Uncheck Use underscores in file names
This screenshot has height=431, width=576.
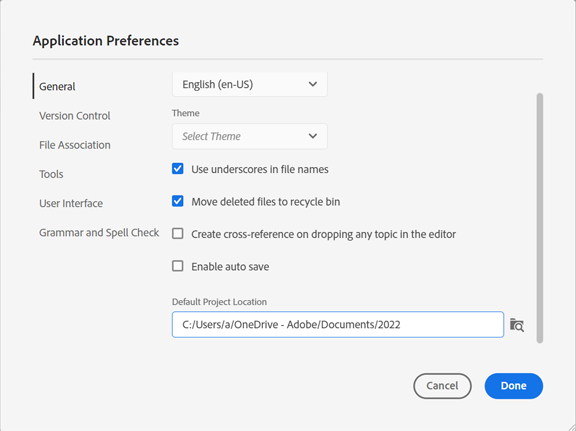(x=178, y=169)
